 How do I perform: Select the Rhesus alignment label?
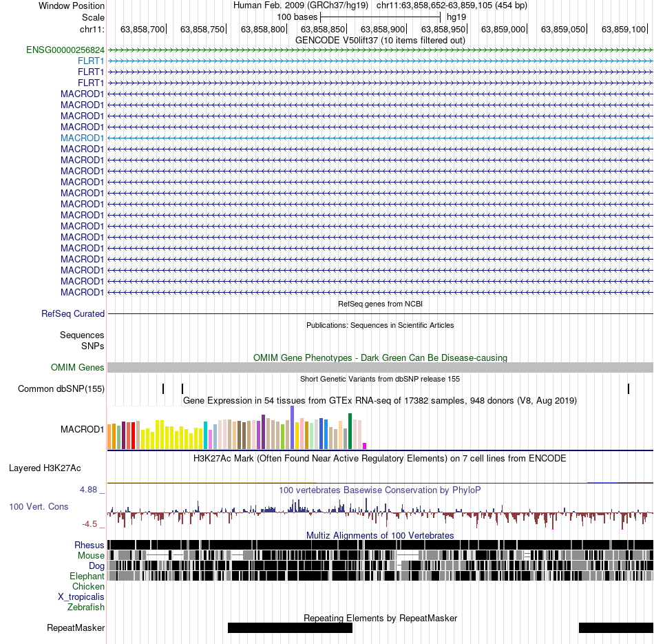tap(89, 546)
